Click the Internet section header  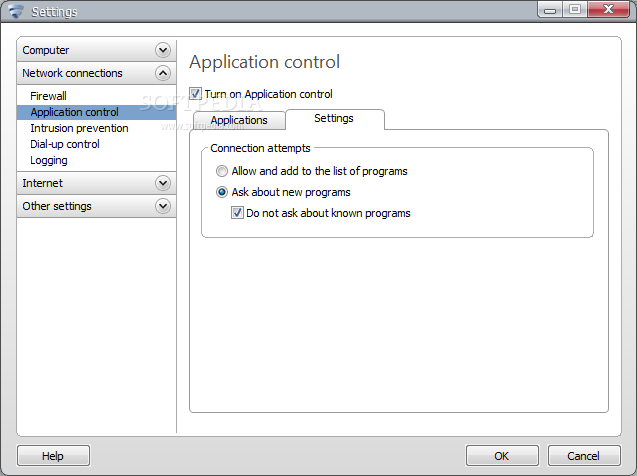click(x=96, y=183)
